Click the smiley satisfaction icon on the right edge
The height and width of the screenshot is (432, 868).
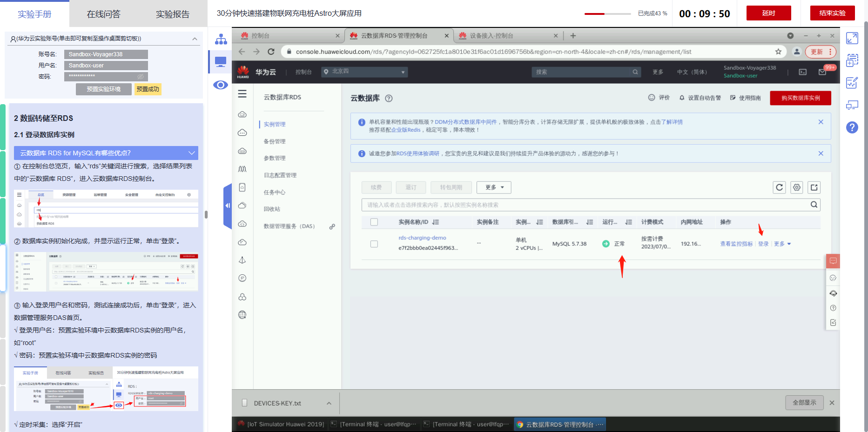833,278
